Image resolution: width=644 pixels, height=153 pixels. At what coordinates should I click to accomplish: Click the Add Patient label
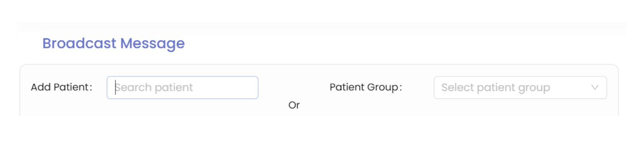point(61,87)
